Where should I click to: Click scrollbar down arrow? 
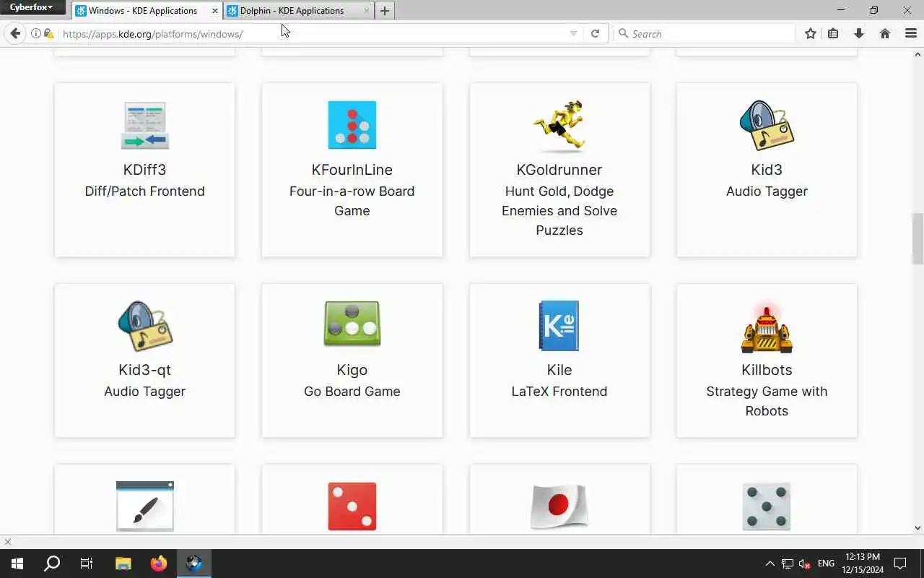[918, 528]
